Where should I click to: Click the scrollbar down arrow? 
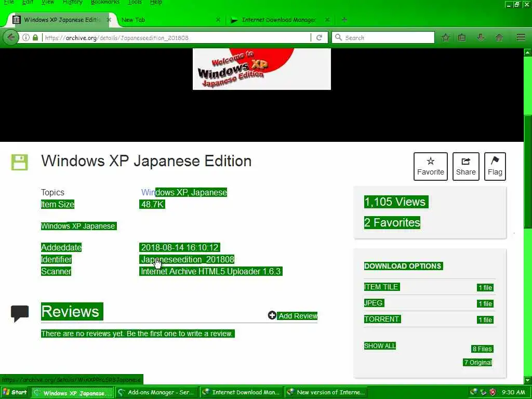coord(528,380)
